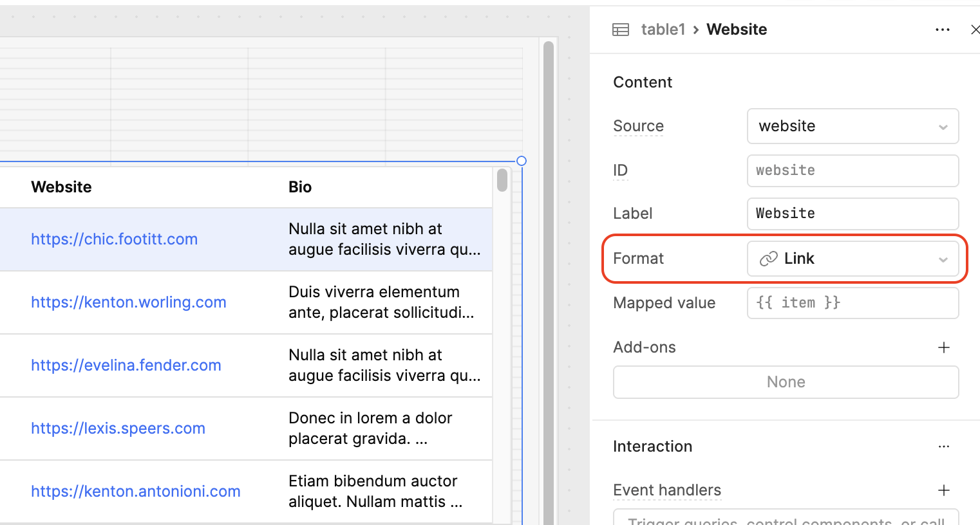Viewport: 980px width, 525px height.
Task: Open the https://kenton.worling.com link
Action: (129, 302)
